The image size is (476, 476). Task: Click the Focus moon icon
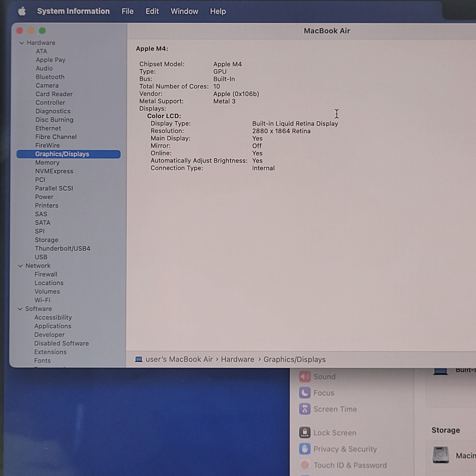[x=305, y=393]
